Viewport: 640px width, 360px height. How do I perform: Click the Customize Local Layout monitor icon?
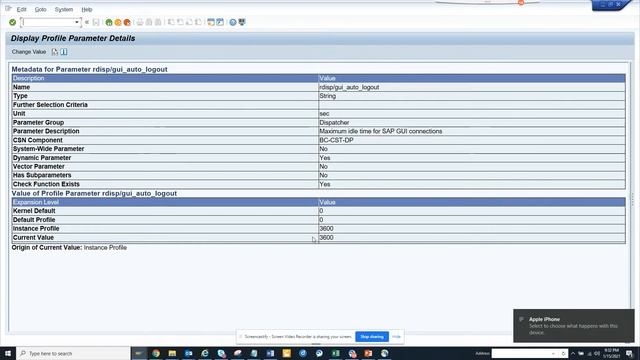point(242,22)
